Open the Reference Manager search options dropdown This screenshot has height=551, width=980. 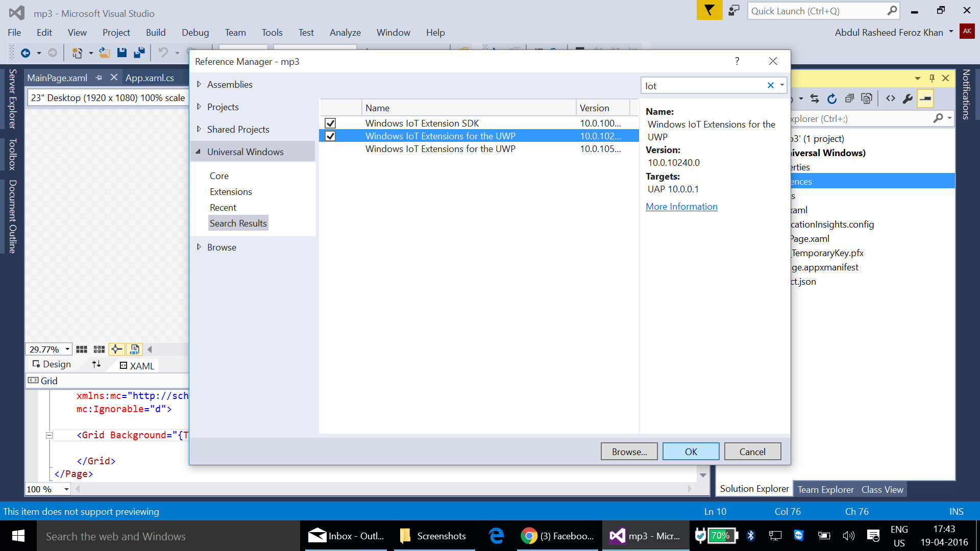782,85
